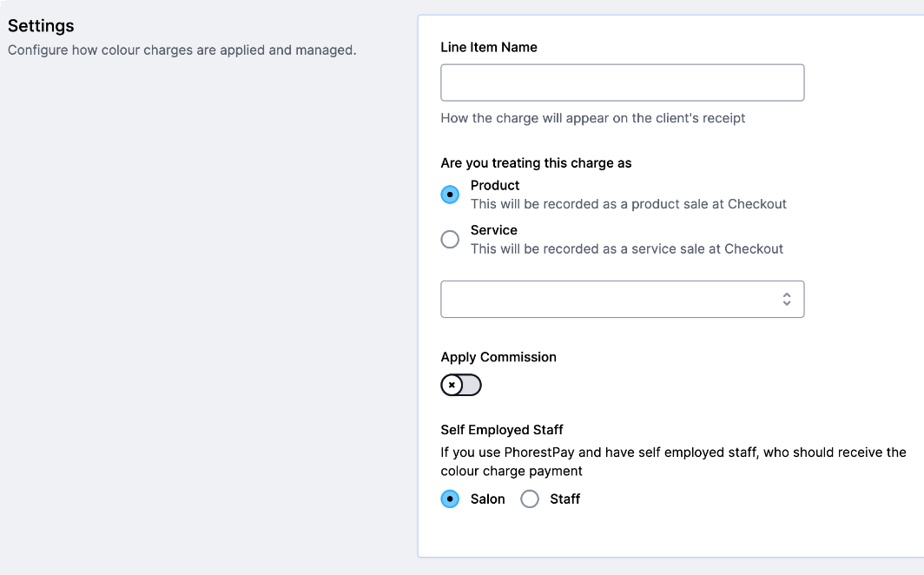Viewport: 924px width, 575px height.
Task: Click the Apply Commission label
Action: point(498,357)
